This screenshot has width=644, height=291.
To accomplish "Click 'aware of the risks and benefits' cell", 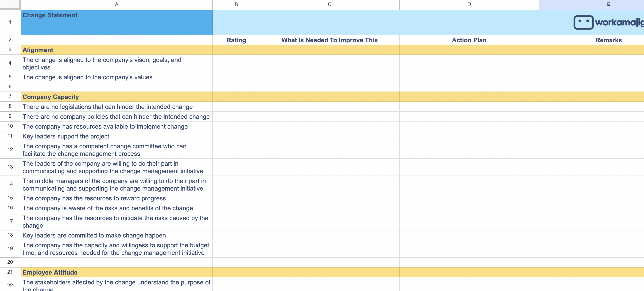I will tap(117, 208).
